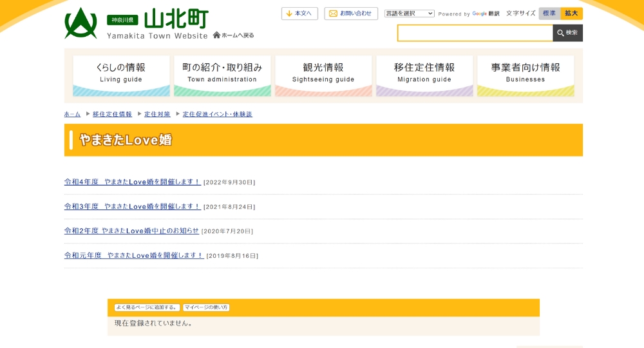Click the magnifier search button 検索

[x=567, y=33]
